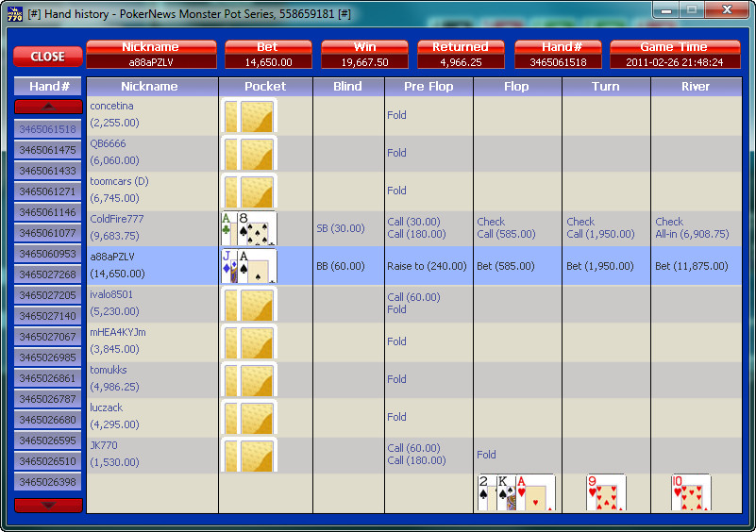
Task: Pick hand 3465027067
Action: [48, 337]
